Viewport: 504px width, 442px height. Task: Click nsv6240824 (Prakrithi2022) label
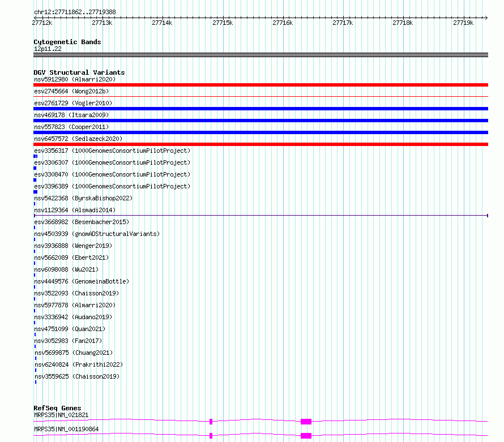79,364
